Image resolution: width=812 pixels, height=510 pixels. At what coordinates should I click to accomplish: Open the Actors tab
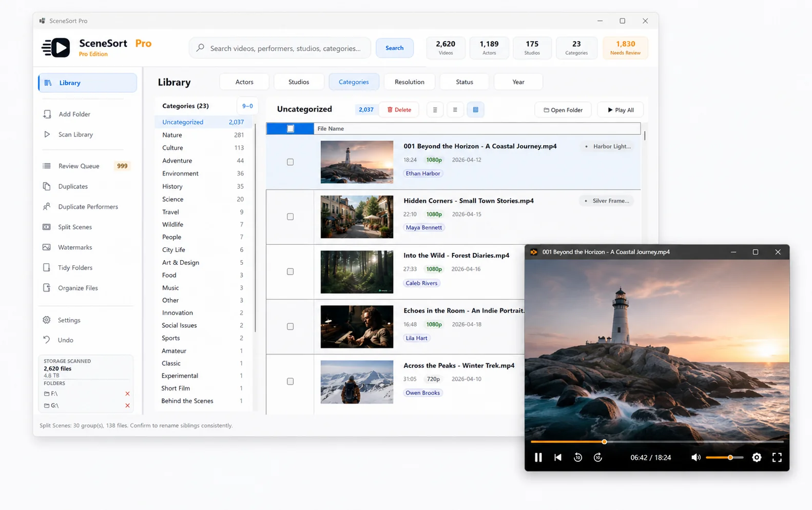[x=244, y=82]
